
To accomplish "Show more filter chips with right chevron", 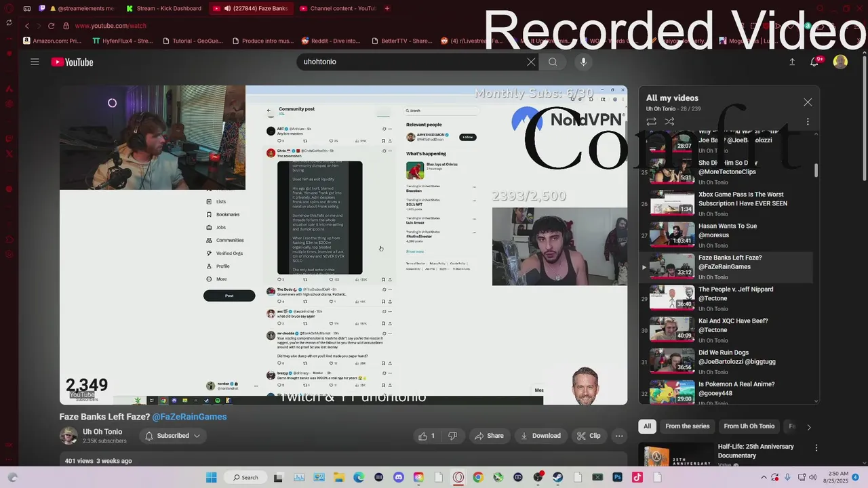I will coord(808,427).
